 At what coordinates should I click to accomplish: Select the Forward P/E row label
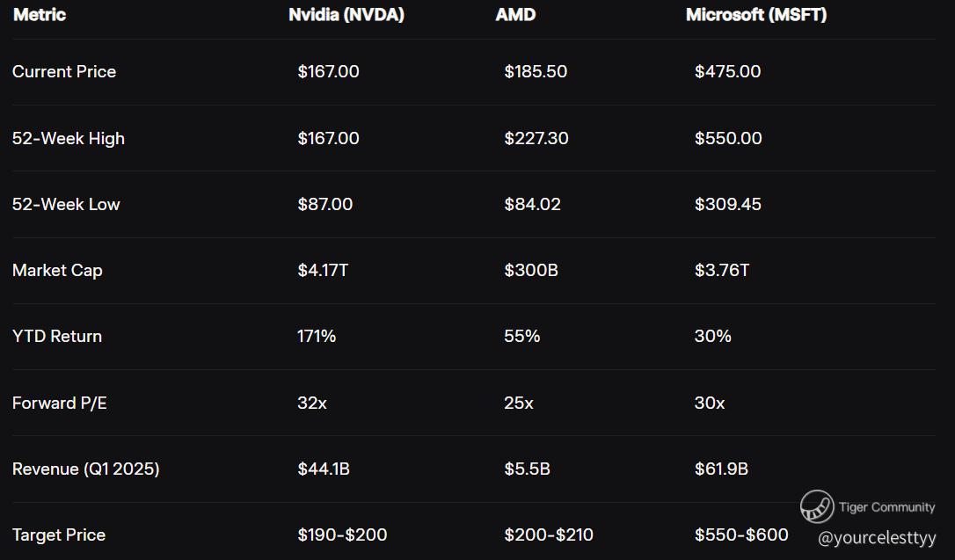pos(60,403)
